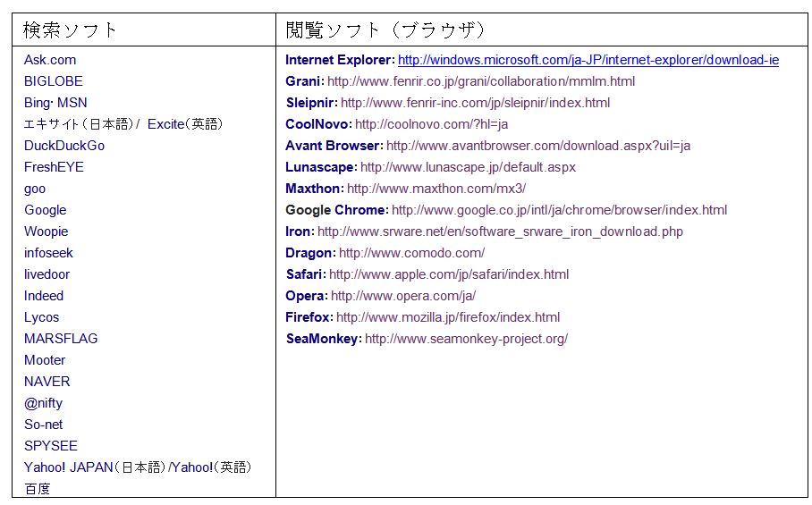
Task: Visit the Opera opera.com URL
Action: pyautogui.click(x=403, y=296)
